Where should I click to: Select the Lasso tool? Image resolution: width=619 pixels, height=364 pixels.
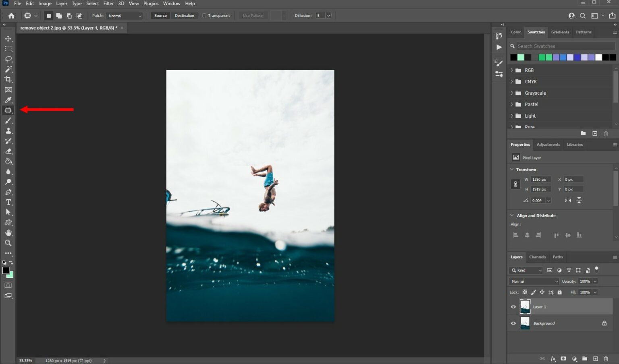click(8, 59)
